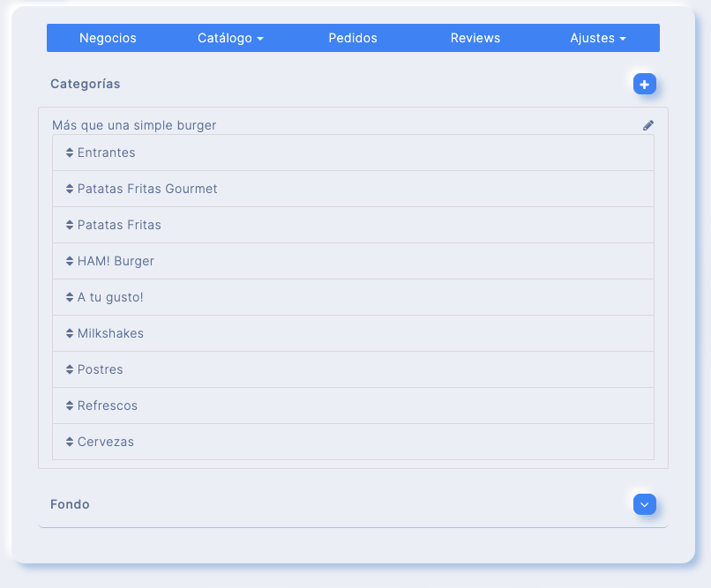Click the sort handle beside Patatas Fritas
The width and height of the screenshot is (711, 588).
click(x=70, y=225)
